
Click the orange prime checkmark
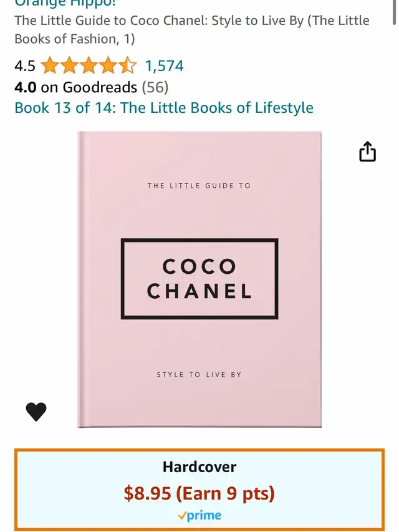[182, 516]
